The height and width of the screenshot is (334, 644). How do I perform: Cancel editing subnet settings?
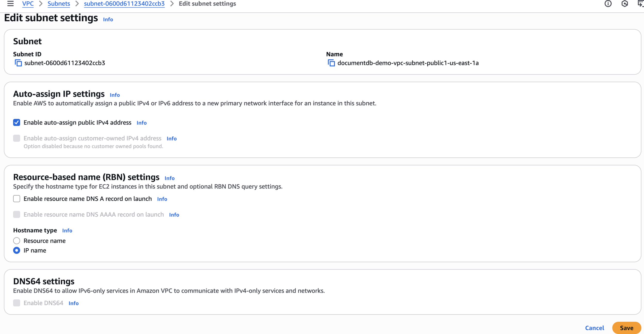pyautogui.click(x=594, y=328)
